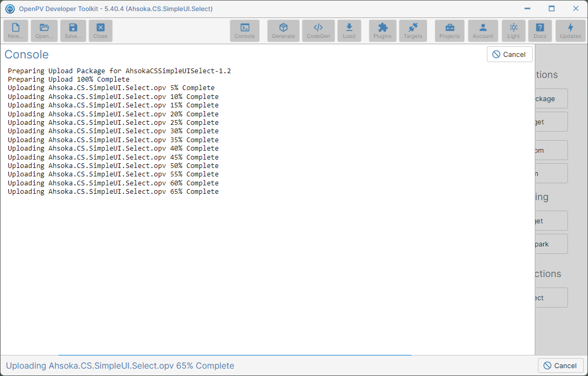This screenshot has width=588, height=376.
Task: Click the Close project toolbar icon
Action: point(101,31)
